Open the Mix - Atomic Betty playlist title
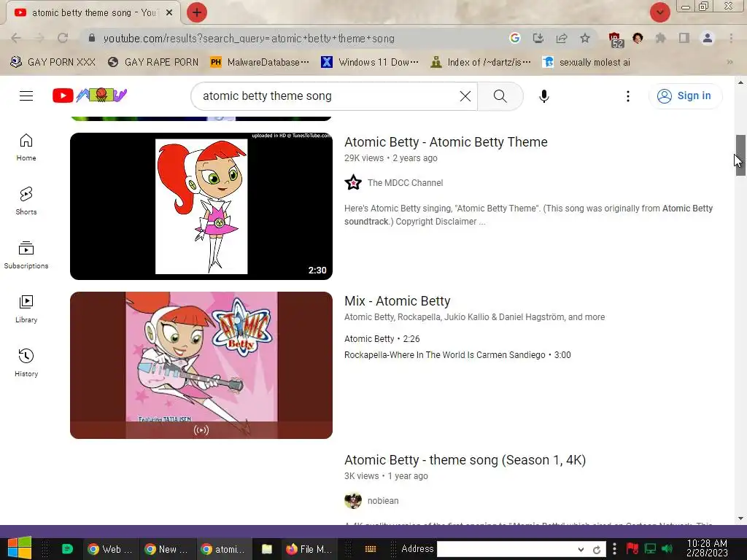This screenshot has height=560, width=747. pos(398,301)
